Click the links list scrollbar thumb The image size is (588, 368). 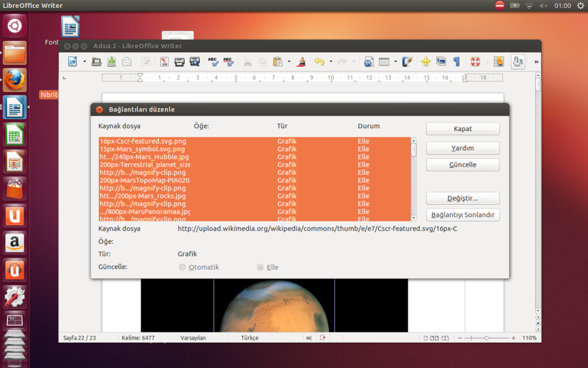413,149
